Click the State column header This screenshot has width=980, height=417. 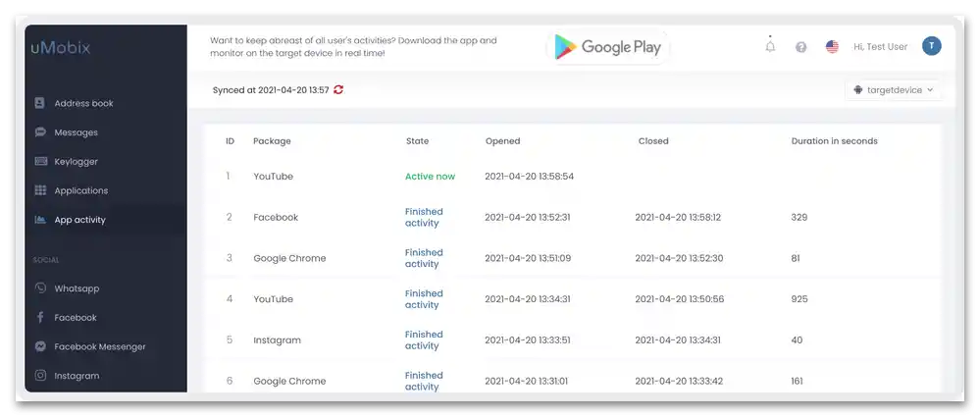click(418, 141)
